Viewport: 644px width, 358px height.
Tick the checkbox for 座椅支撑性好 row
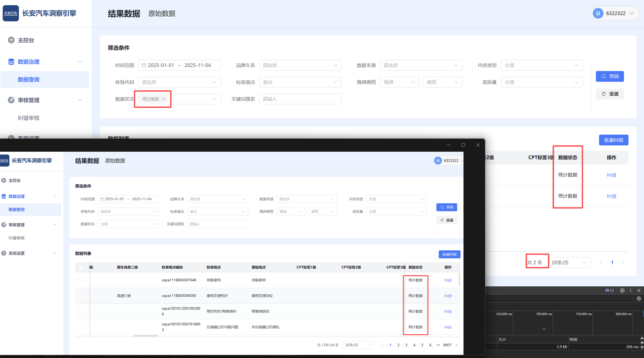[80, 296]
